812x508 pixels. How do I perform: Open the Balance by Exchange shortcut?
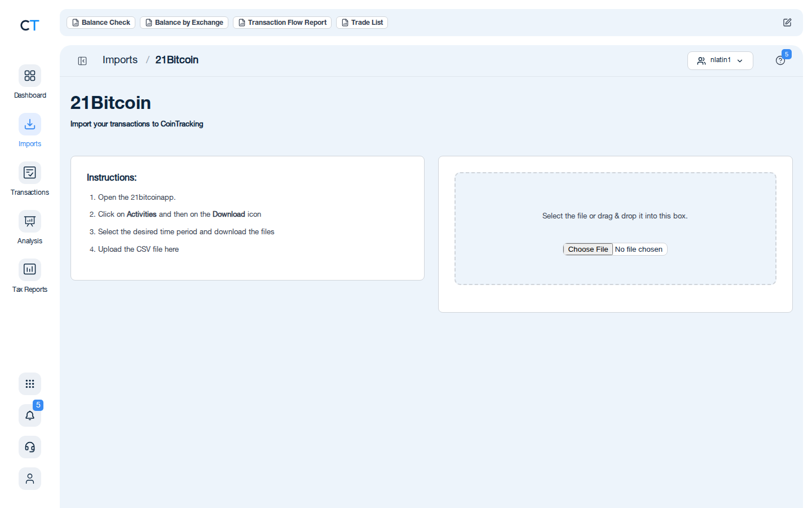click(x=184, y=23)
